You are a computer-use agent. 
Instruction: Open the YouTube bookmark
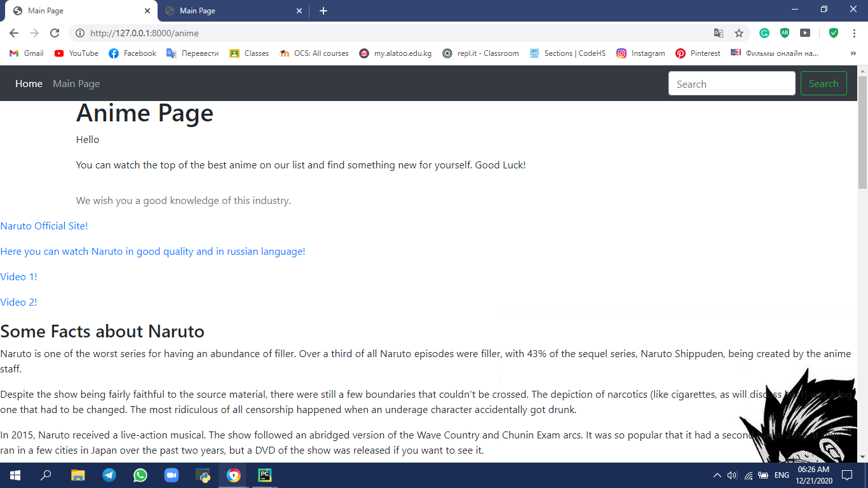(x=76, y=53)
